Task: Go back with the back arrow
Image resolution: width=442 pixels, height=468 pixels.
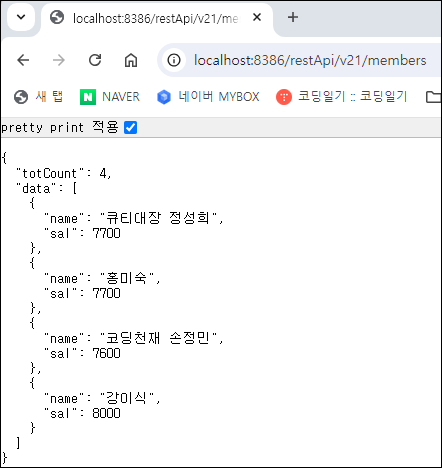Action: [23, 60]
